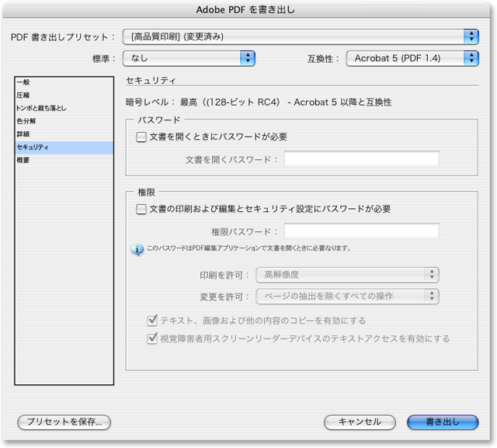Expand the 互換性 Acrobat 5 dropdown
The width and height of the screenshot is (497, 448).
(x=412, y=57)
